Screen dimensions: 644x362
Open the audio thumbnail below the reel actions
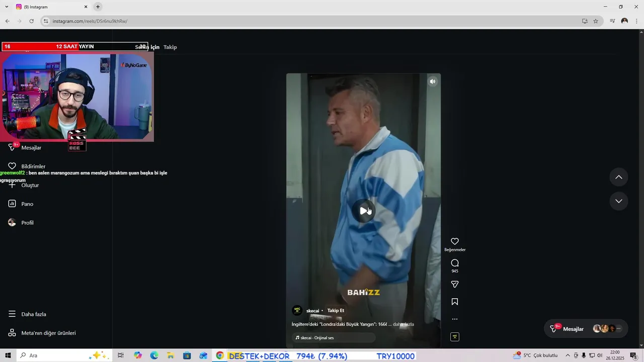pos(455,337)
